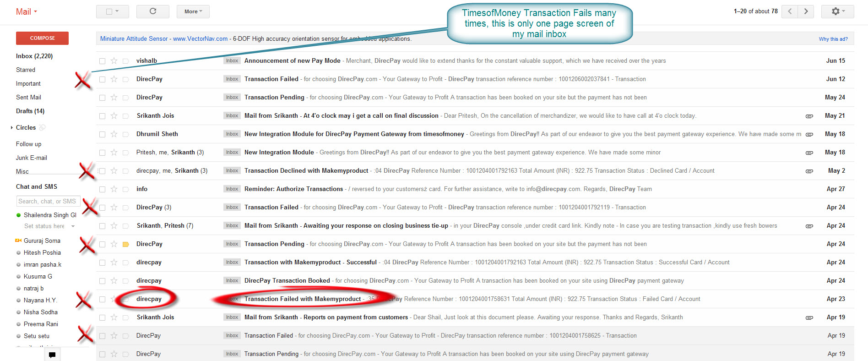Star the direcpay Transaction Booked email

(x=114, y=280)
